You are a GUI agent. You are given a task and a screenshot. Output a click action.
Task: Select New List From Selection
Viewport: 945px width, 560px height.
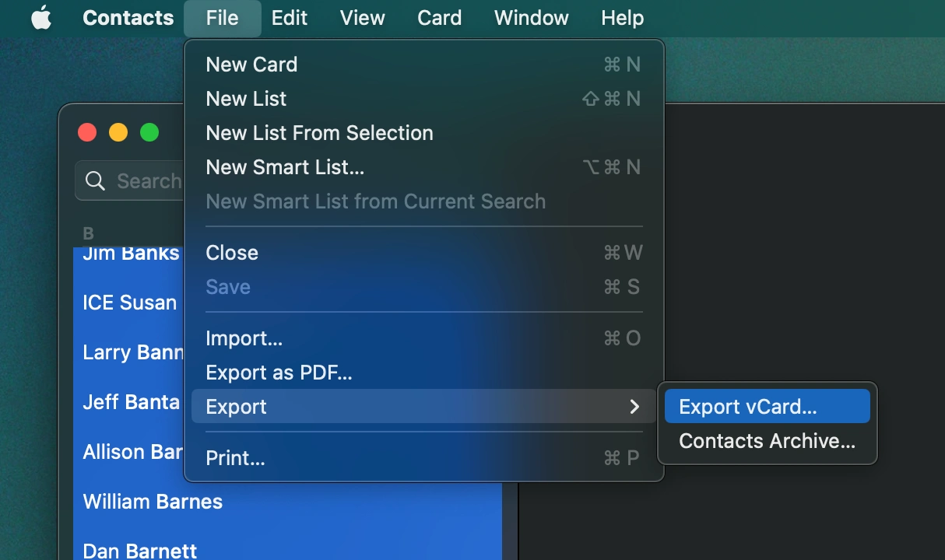point(319,132)
